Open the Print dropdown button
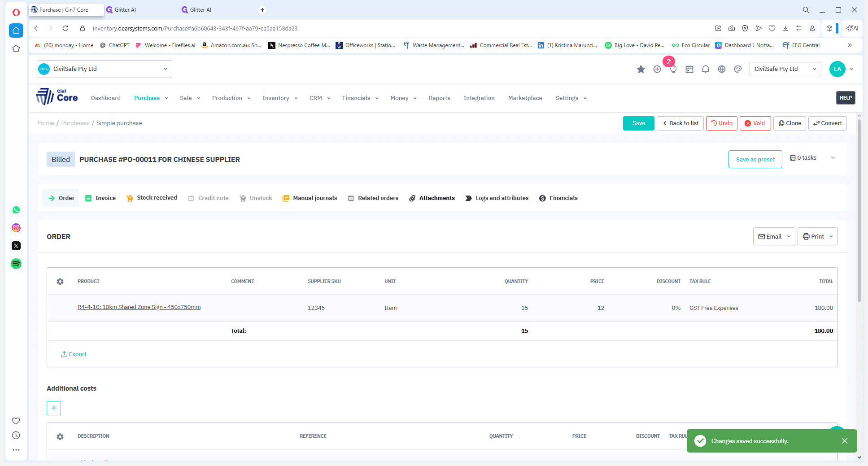The width and height of the screenshot is (868, 466). coord(817,236)
